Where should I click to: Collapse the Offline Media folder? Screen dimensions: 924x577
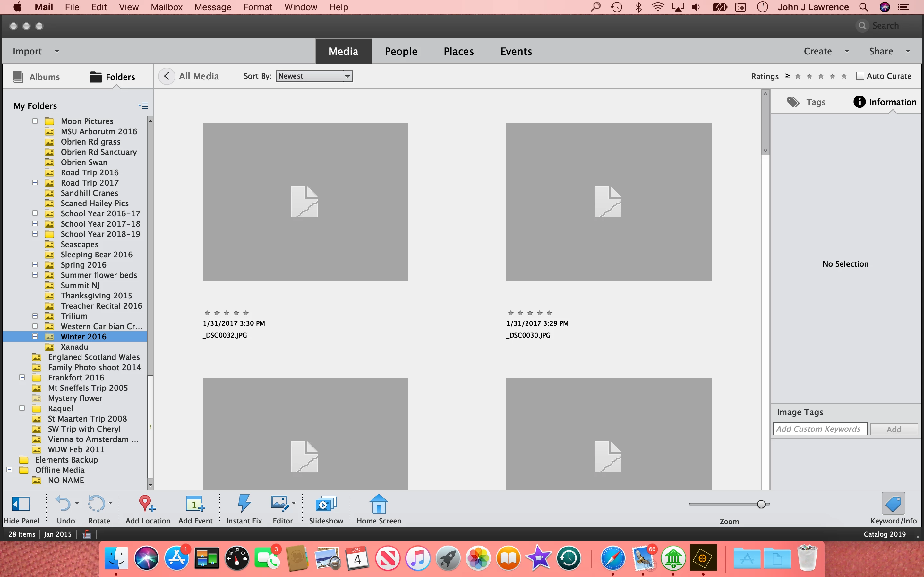[10, 470]
